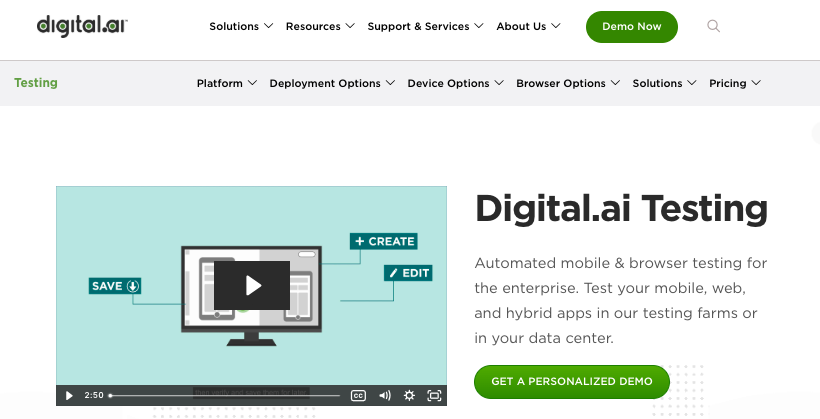Screen dimensions: 820x419
Task: Open the Browser Options submenu
Action: coord(561,83)
